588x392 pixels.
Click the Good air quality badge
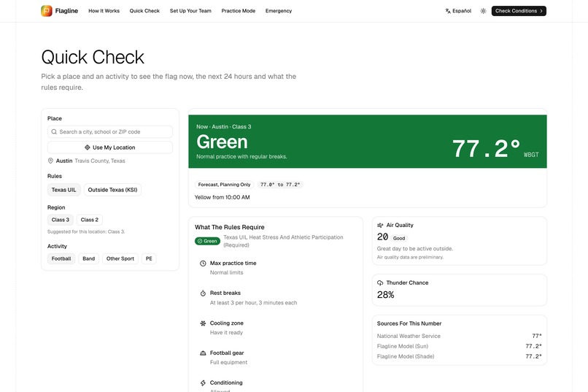(399, 238)
